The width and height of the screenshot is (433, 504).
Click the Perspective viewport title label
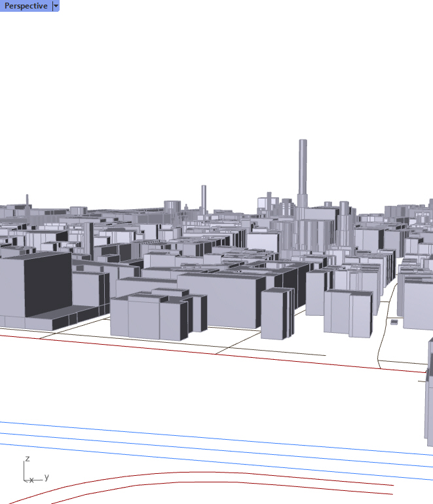point(26,6)
